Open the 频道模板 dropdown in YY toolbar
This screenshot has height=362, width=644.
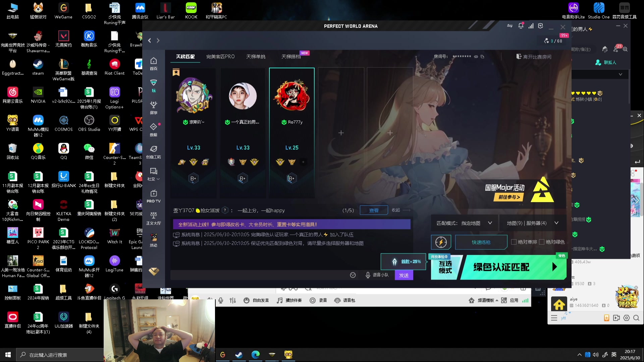pyautogui.click(x=483, y=300)
